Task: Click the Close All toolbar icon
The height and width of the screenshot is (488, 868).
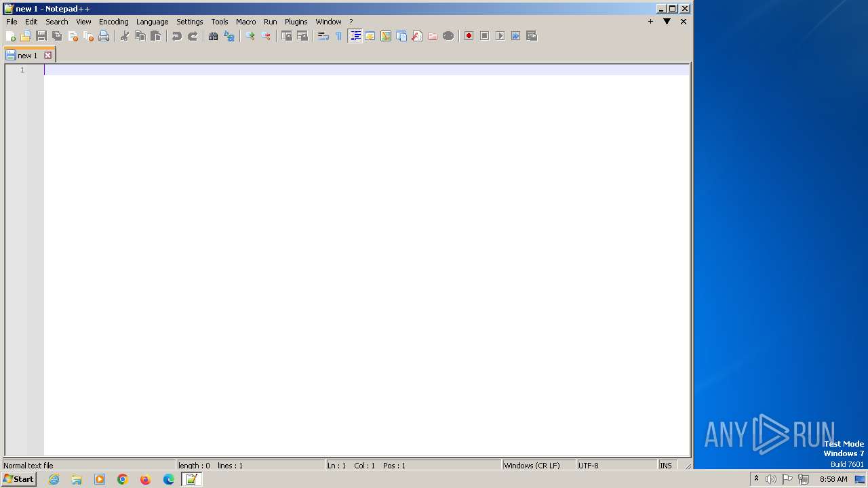Action: (x=88, y=36)
